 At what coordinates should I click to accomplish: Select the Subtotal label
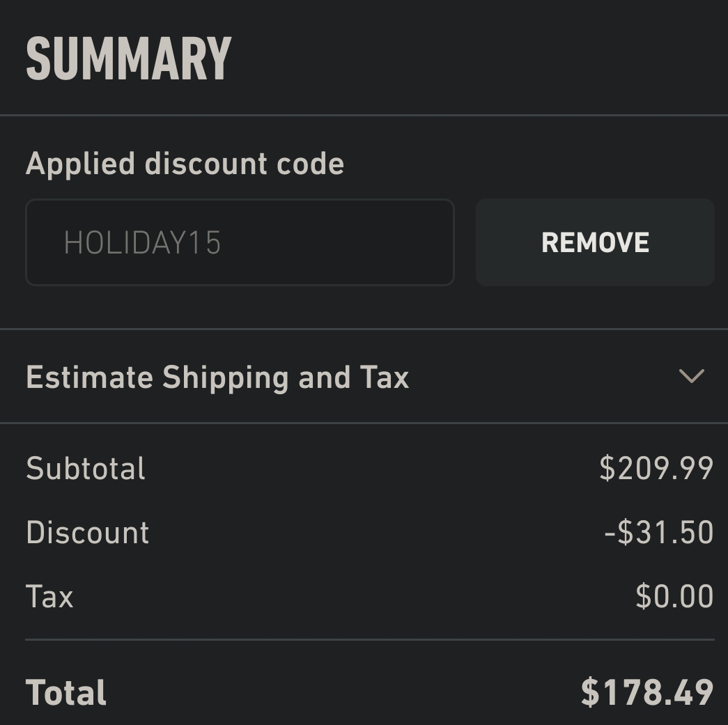(x=86, y=469)
